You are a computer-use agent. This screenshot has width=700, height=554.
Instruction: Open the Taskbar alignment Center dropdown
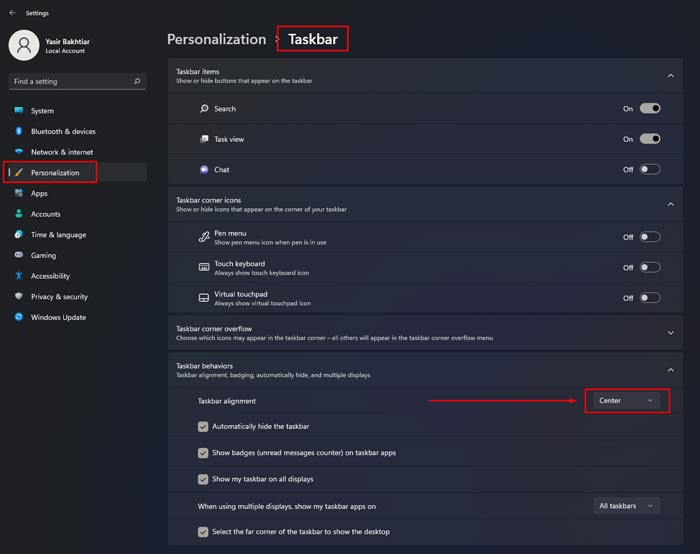pyautogui.click(x=626, y=401)
